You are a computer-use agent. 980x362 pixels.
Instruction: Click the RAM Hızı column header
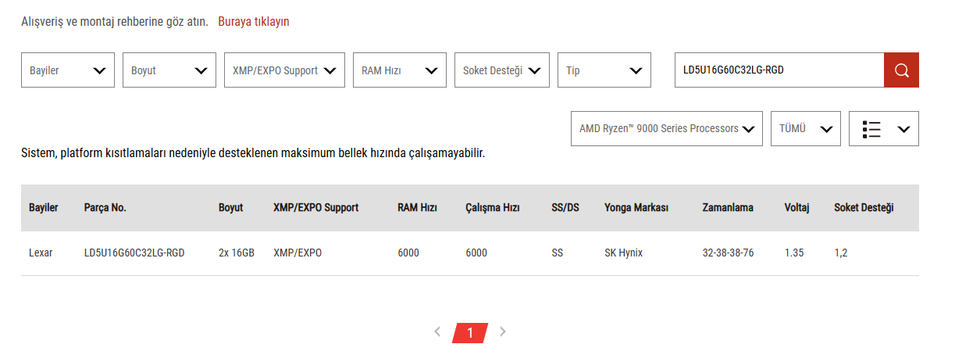pos(417,208)
